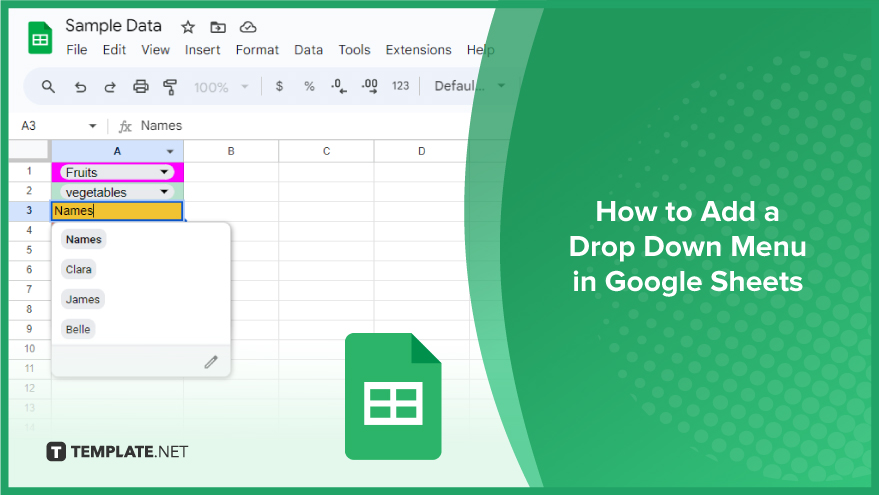Image resolution: width=879 pixels, height=495 pixels.
Task: Select column C header
Action: tap(326, 151)
